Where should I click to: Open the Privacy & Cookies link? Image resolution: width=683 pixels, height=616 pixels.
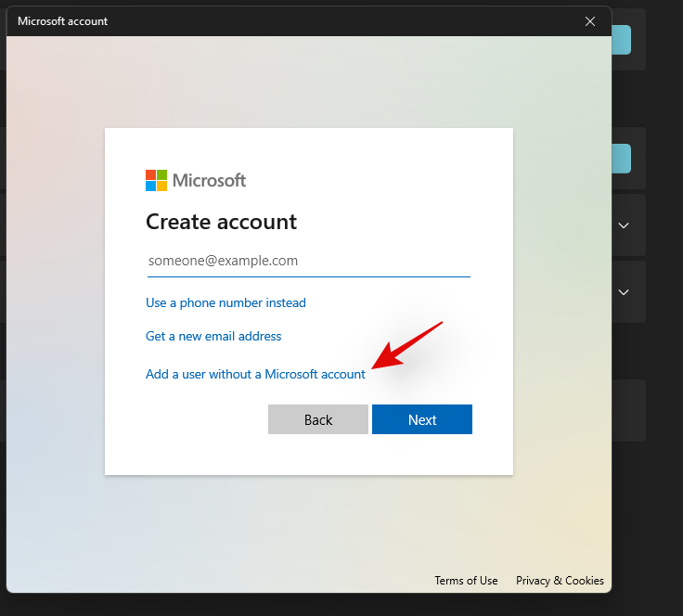click(560, 581)
